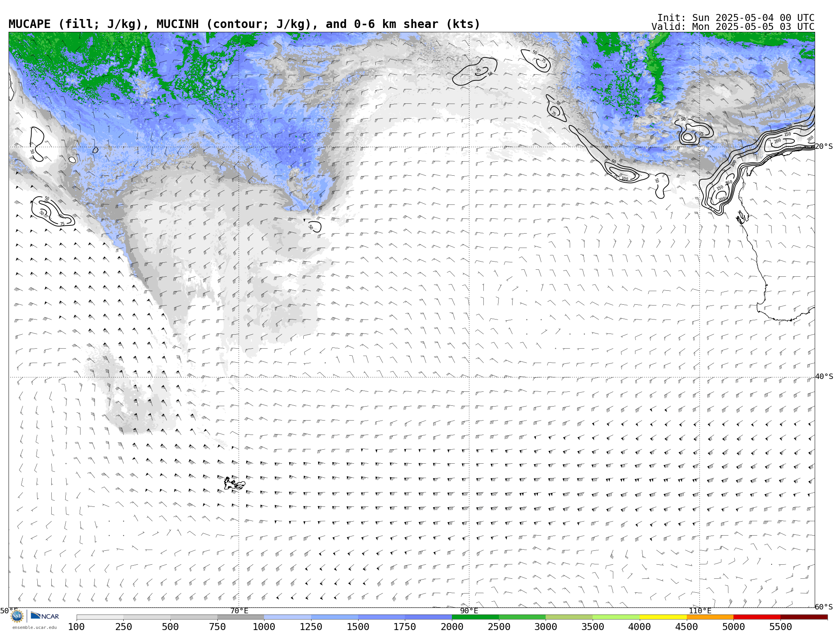Click the 3500 colorbar label
Screen dimensions: 840x632
coord(593,627)
